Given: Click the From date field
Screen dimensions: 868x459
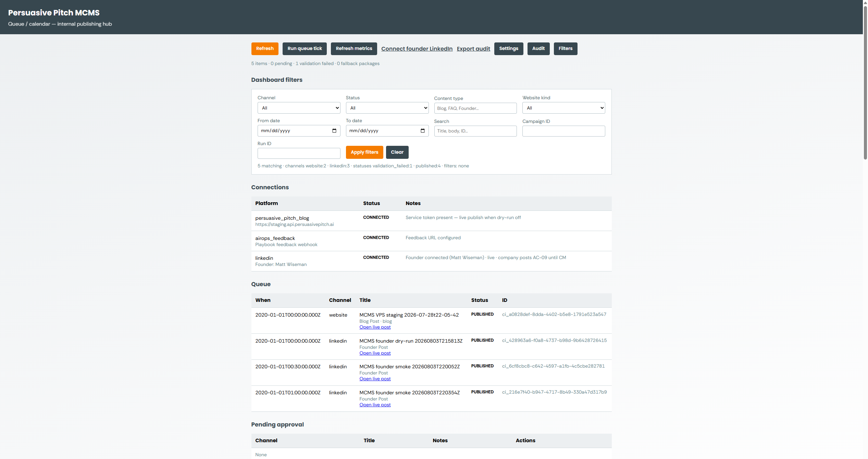Looking at the screenshot, I should coord(299,131).
